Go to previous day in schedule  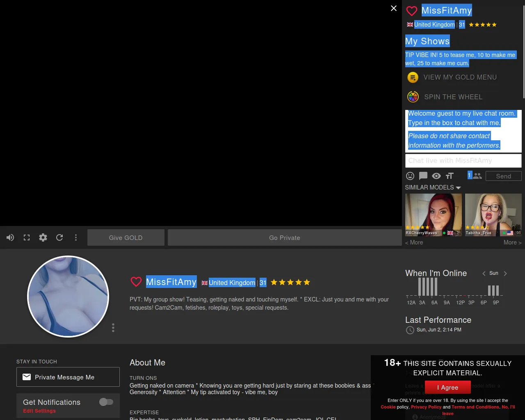(x=484, y=274)
